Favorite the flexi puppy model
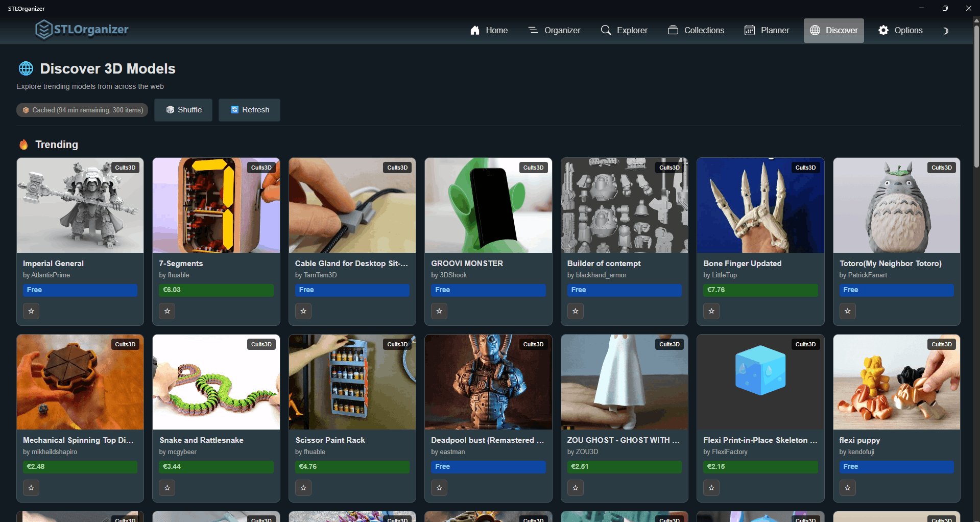 847,488
